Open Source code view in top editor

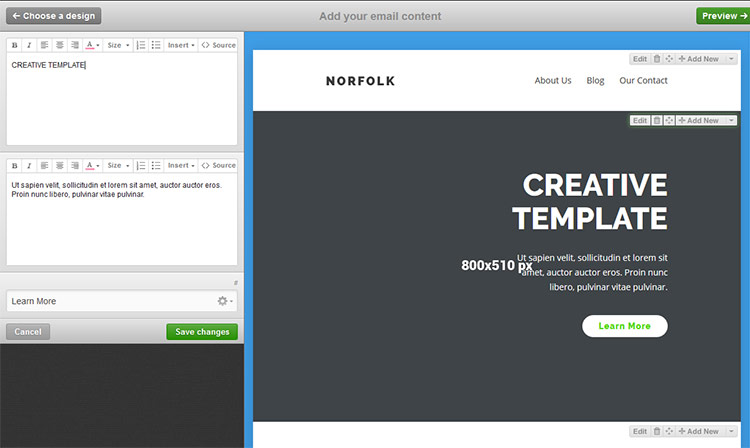pyautogui.click(x=218, y=45)
